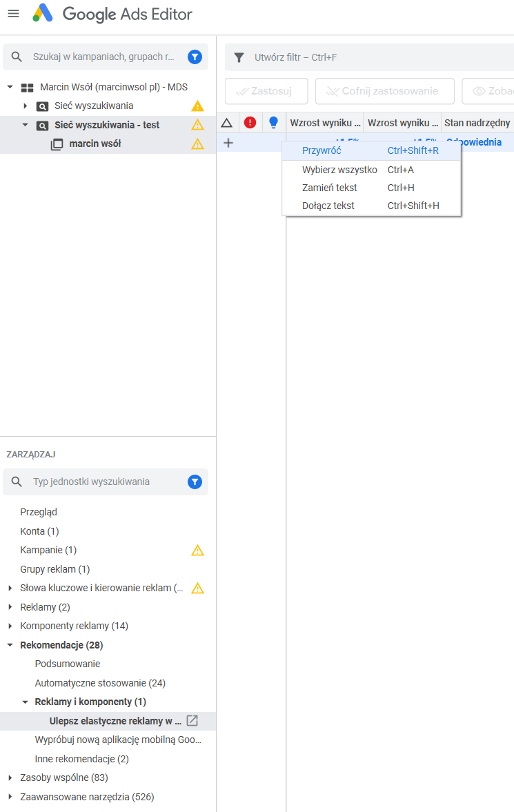Choose Zamień tekst from the context menu
This screenshot has width=514, height=812.
[x=371, y=188]
